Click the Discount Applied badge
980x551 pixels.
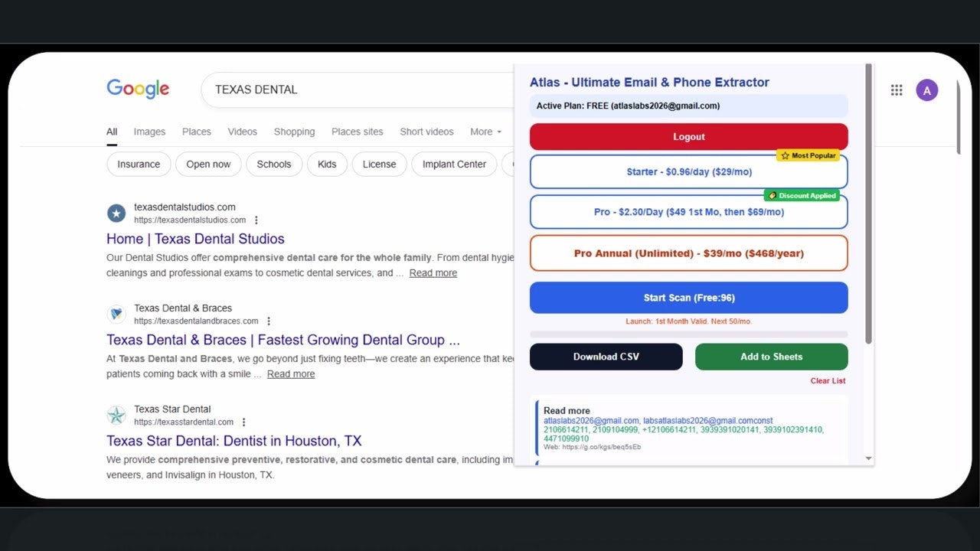[802, 196]
